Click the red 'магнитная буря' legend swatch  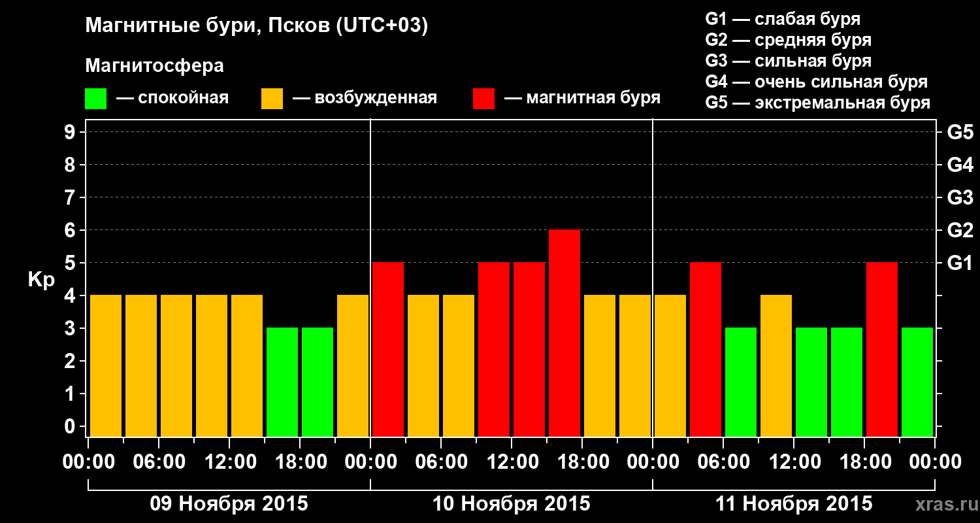(x=483, y=99)
